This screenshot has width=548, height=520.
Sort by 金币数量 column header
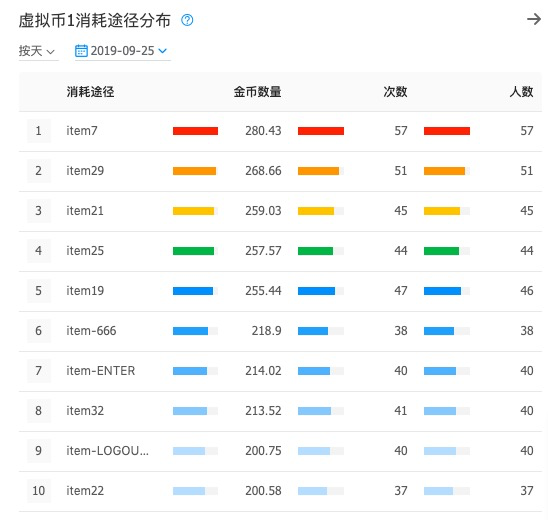(257, 92)
